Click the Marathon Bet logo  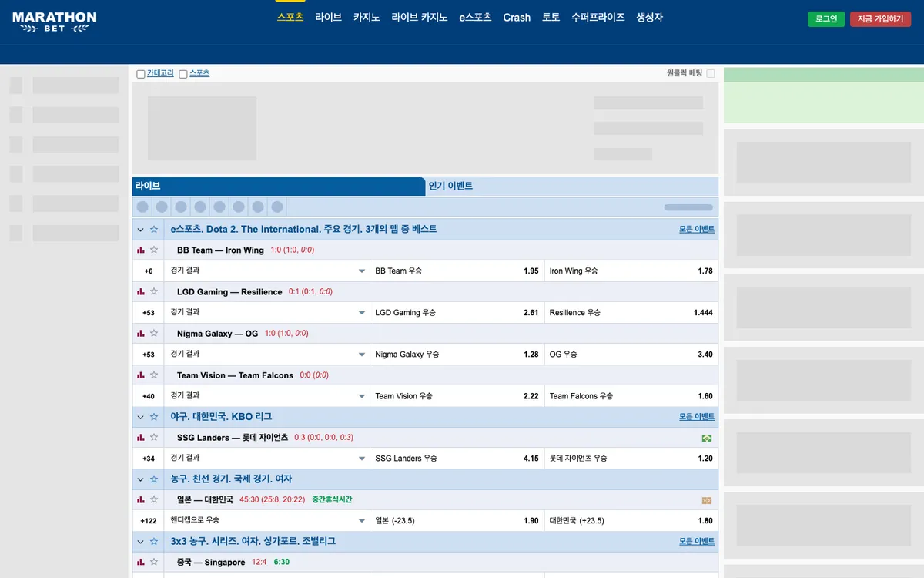[55, 22]
